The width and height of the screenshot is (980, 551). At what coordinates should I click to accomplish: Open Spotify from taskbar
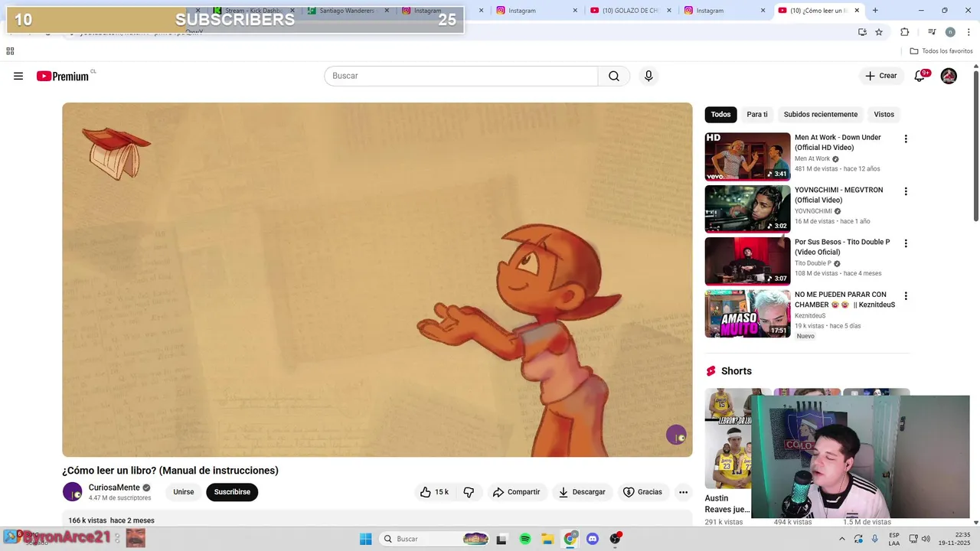coord(525,539)
